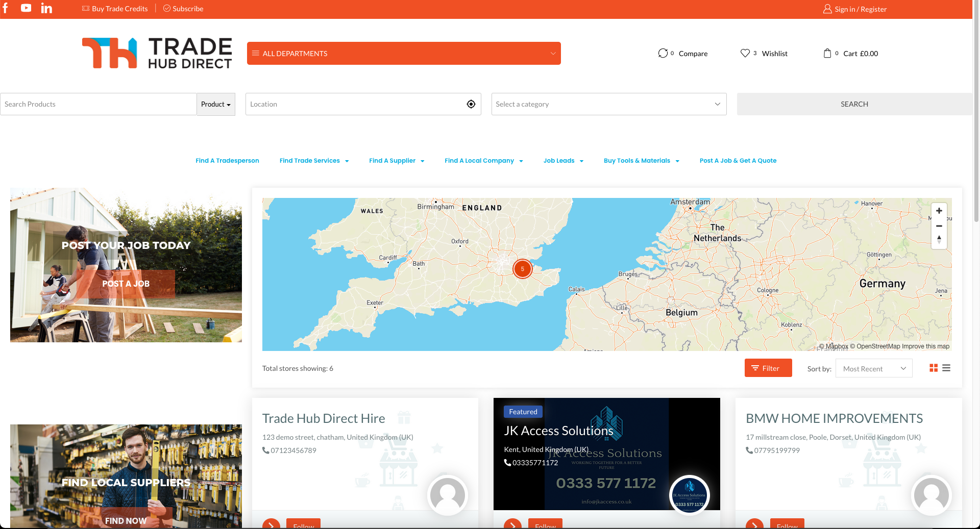Open the OpenStreetMap attribution link
The width and height of the screenshot is (980, 529).
(x=875, y=346)
